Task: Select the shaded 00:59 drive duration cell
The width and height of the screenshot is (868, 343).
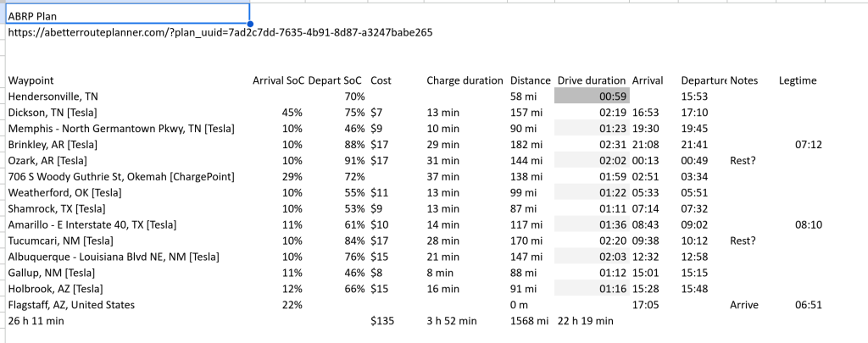Action: tap(592, 97)
